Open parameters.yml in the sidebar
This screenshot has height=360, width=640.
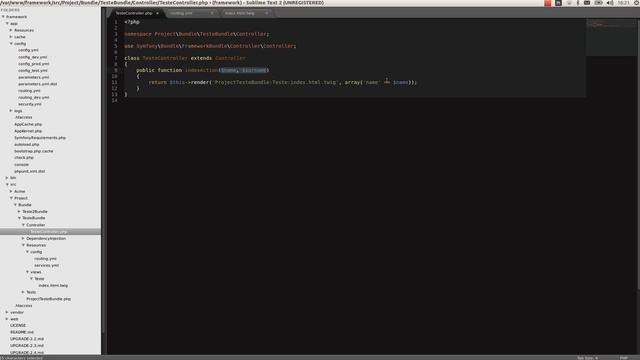coord(33,77)
